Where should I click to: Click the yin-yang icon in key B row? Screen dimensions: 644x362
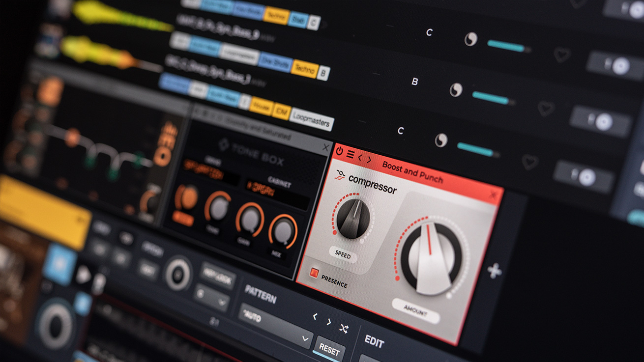click(456, 90)
